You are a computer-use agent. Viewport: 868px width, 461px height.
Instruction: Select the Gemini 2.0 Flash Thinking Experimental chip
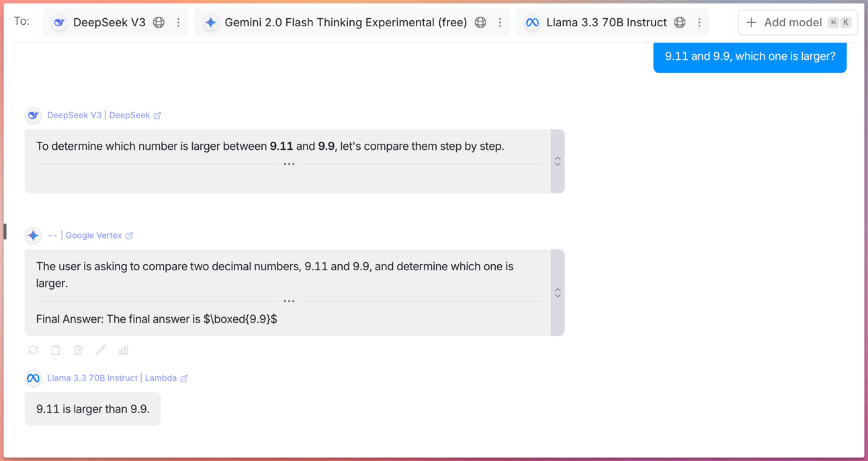tap(351, 22)
